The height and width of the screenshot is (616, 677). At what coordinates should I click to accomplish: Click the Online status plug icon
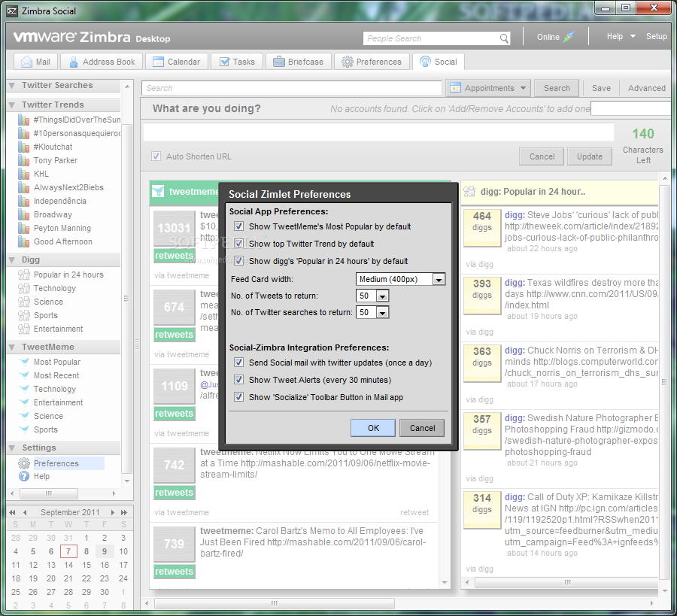pos(569,37)
